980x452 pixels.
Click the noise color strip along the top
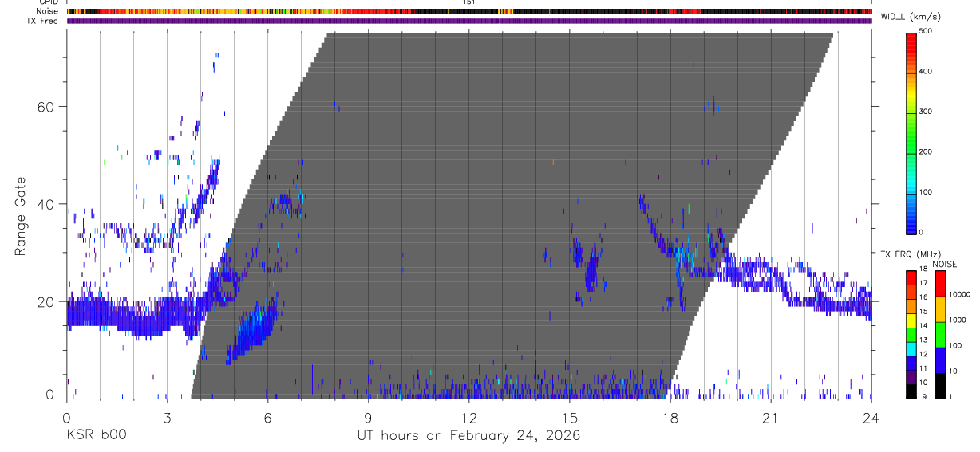coord(469,11)
